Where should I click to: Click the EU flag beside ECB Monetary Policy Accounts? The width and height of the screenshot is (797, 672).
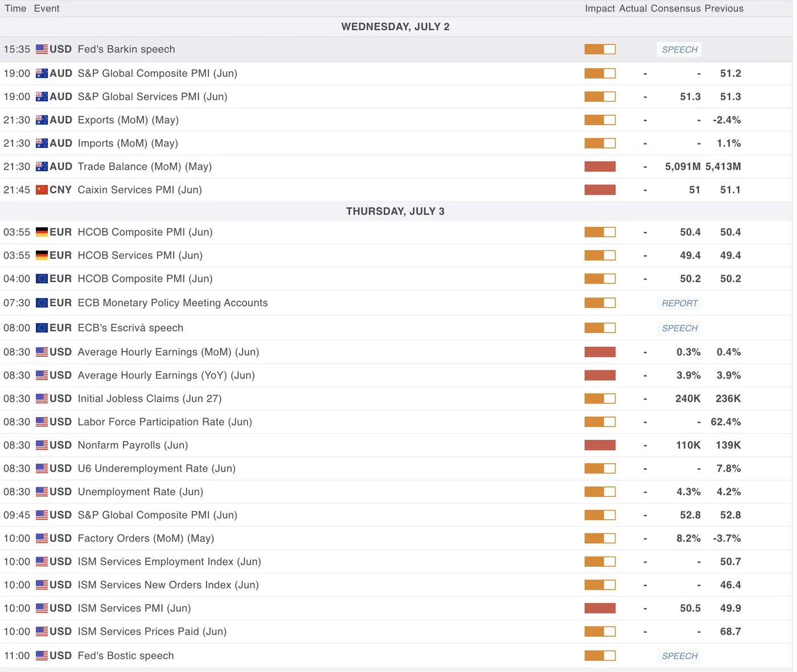[42, 303]
